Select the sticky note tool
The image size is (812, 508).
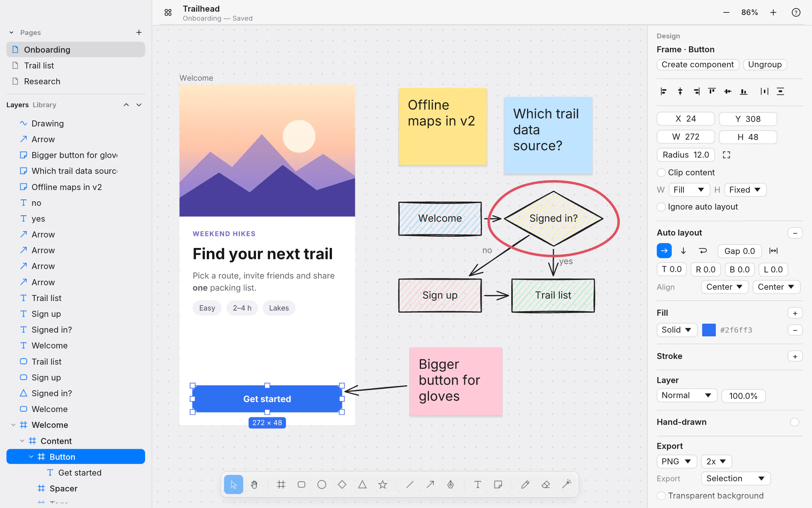tap(498, 484)
